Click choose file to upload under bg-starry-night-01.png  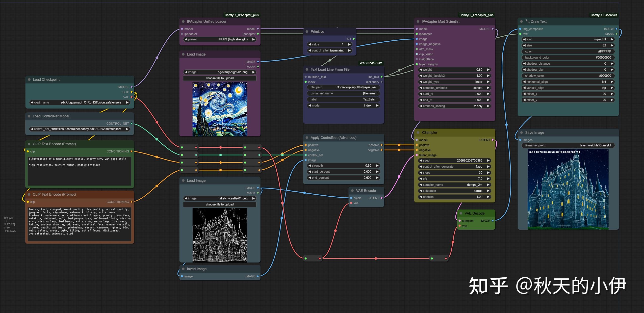tap(220, 78)
